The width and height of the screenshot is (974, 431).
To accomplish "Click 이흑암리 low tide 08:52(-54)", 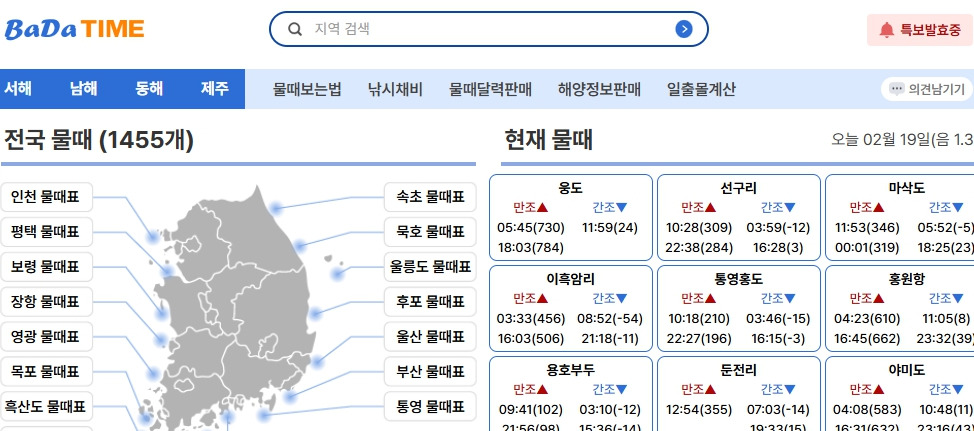I will coord(610,319).
